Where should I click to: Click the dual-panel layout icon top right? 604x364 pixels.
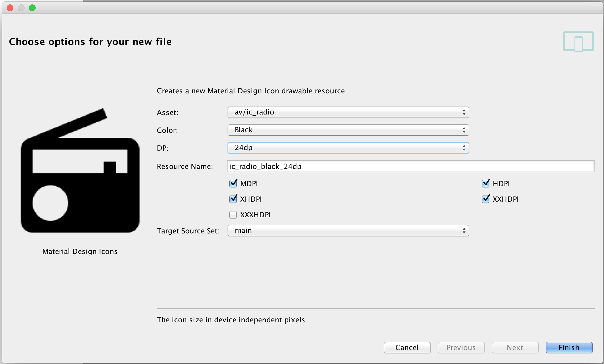pos(578,42)
